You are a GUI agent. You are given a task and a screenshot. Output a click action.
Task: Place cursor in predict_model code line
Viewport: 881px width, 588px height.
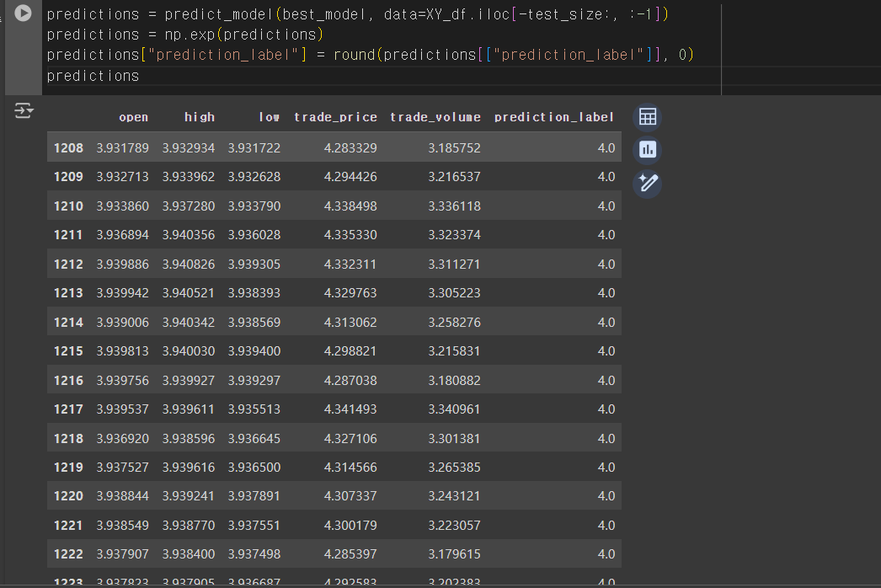pos(358,14)
